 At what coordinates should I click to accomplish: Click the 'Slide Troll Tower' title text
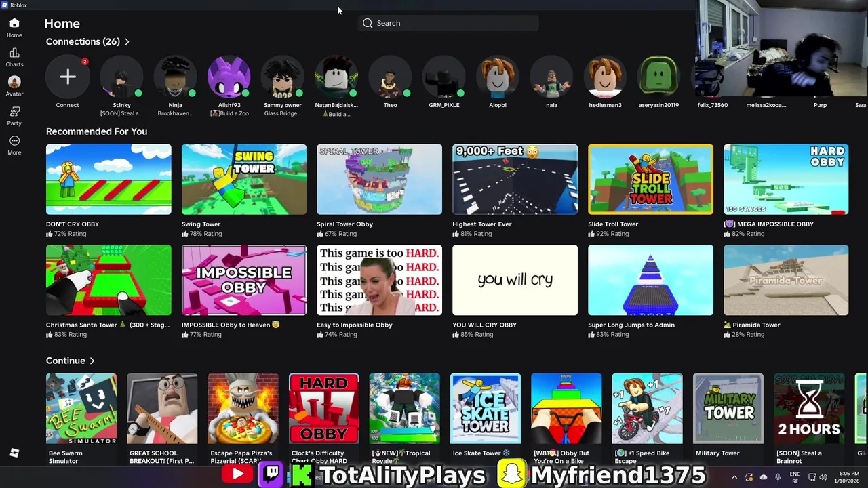613,224
